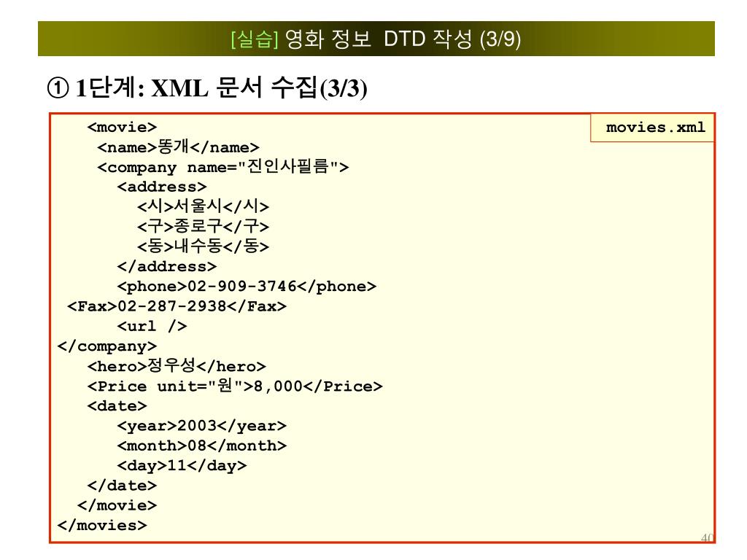
Task: Click the closing '</date>' tag
Action: (x=122, y=486)
